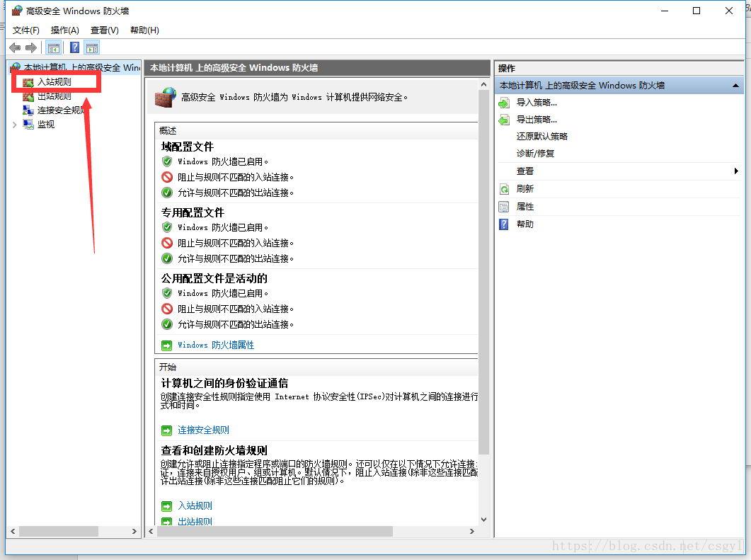The width and height of the screenshot is (751, 560).
Task: Click the 导入策略 green arrow icon
Action: point(504,103)
